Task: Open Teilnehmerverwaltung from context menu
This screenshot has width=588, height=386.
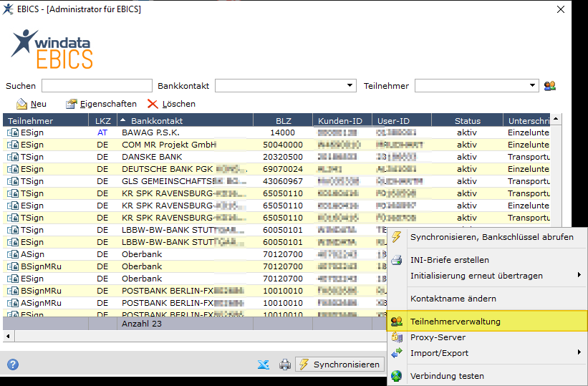Action: [488, 322]
